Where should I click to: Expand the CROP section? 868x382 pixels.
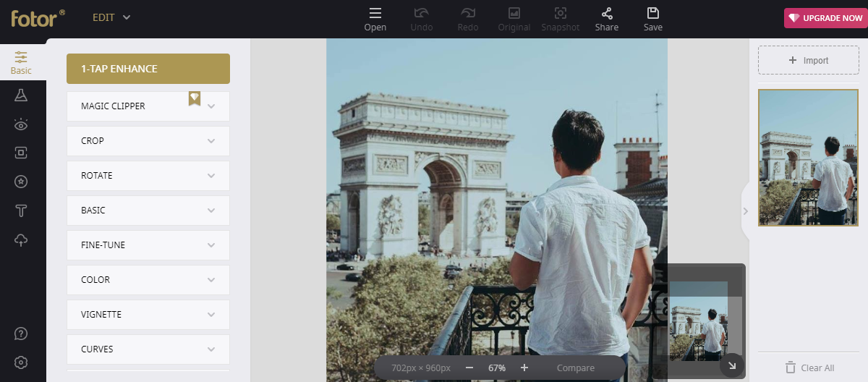pos(148,141)
